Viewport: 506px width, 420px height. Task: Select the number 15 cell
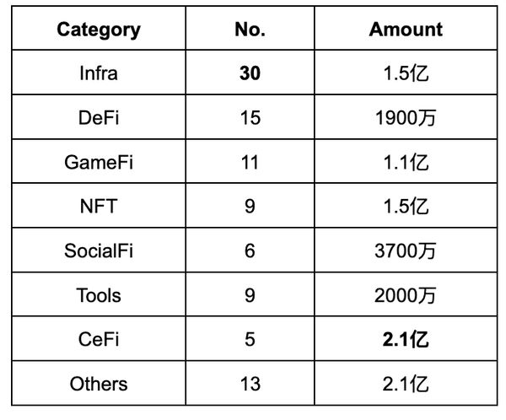coord(250,118)
